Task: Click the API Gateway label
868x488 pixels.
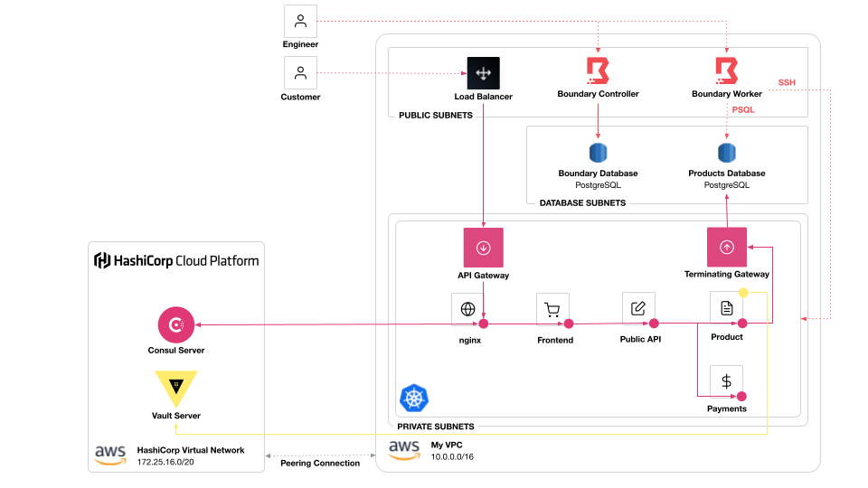Action: click(x=483, y=275)
